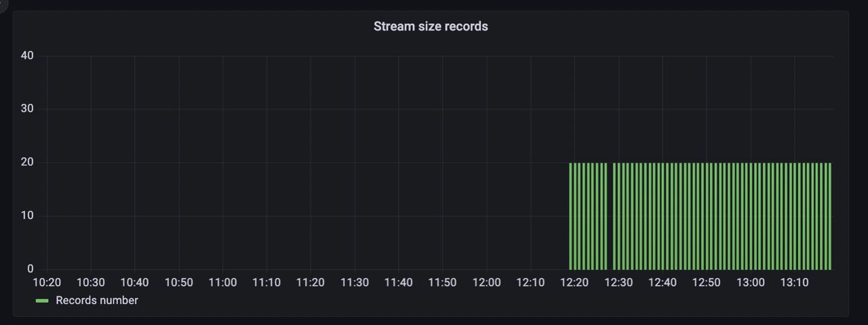Click the first green bar in the chart

pos(571,217)
